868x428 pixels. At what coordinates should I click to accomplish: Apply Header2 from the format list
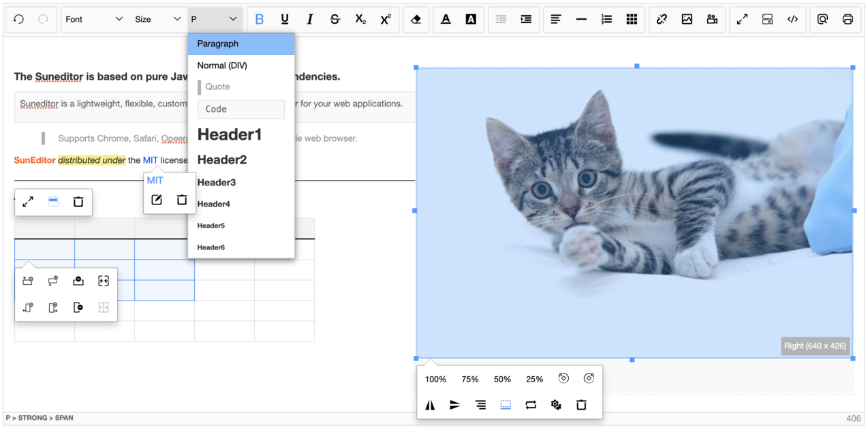[241, 159]
